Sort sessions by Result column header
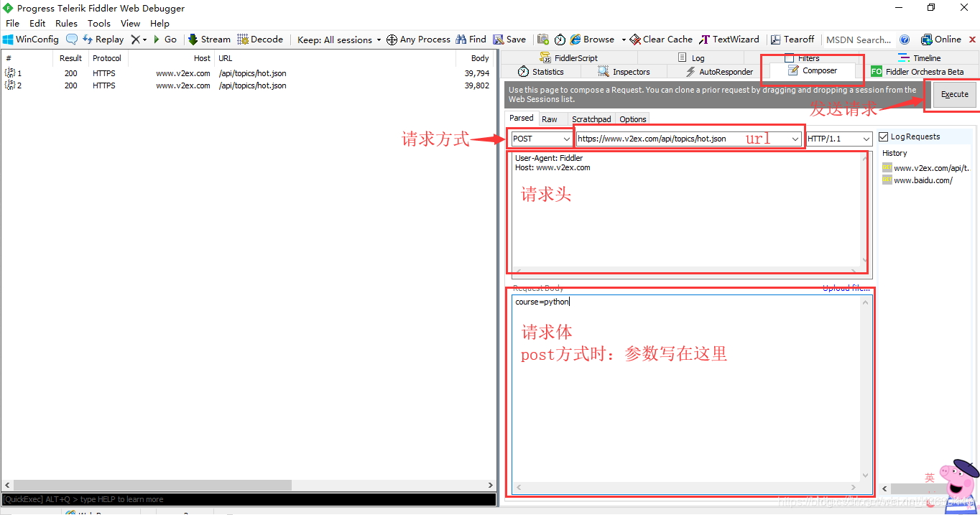Image resolution: width=980 pixels, height=515 pixels. pyautogui.click(x=70, y=58)
